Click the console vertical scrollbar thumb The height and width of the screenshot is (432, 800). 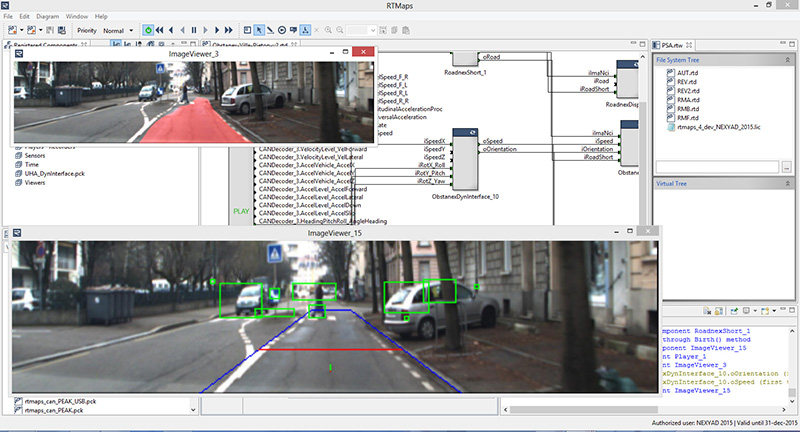791,393
